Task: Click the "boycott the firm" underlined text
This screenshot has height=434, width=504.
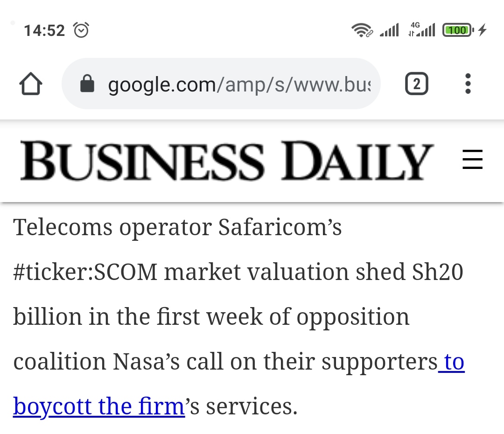Action: coord(98,406)
